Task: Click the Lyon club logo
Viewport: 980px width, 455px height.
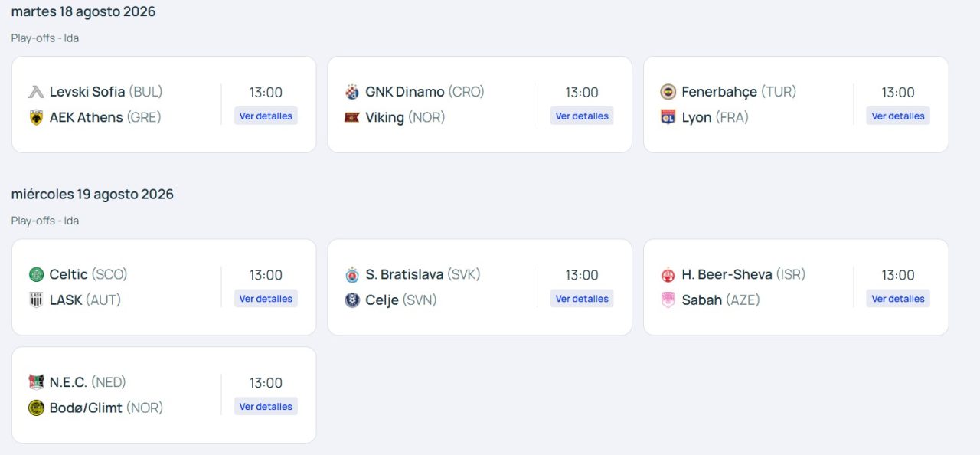Action: pos(668,117)
